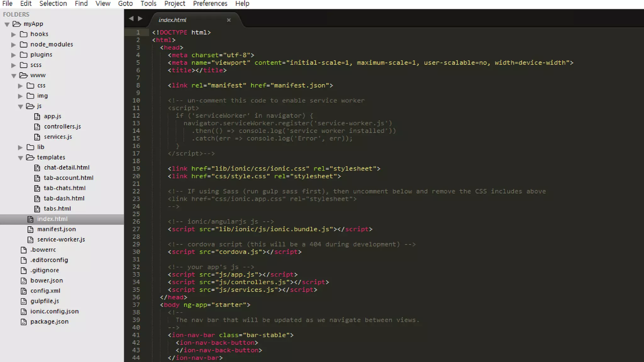The image size is (644, 362).
Task: Click line number 27 in the gutter
Action: pos(136,229)
